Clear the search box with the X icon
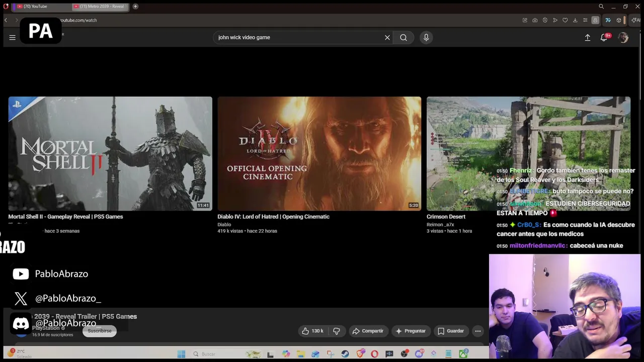The height and width of the screenshot is (362, 644). click(387, 37)
